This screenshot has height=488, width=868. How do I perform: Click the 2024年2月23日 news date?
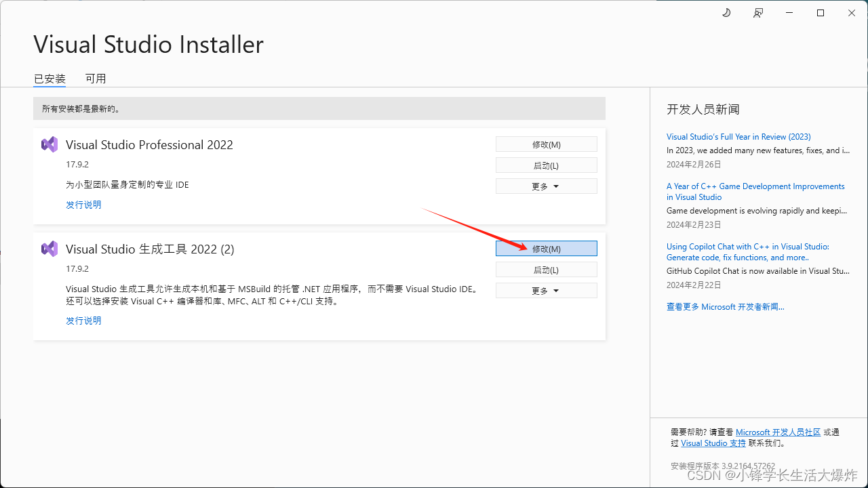click(x=694, y=225)
